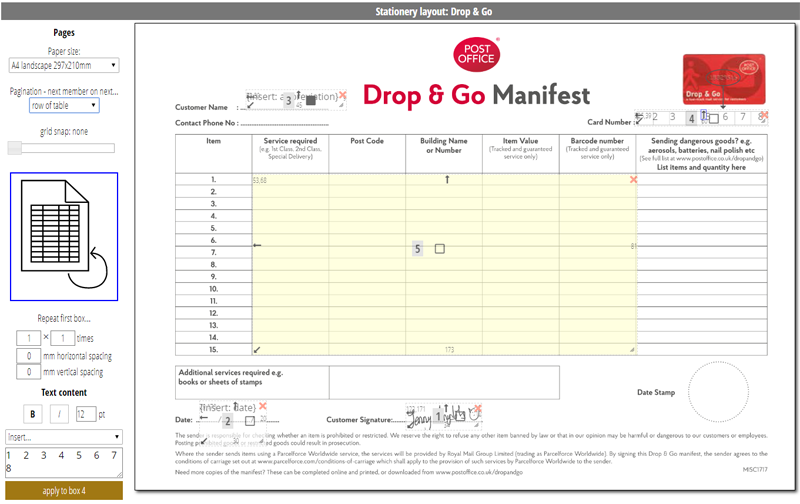Grab the up-arrow handle of yellow box 5
Screen dimensions: 800x504
click(x=447, y=180)
